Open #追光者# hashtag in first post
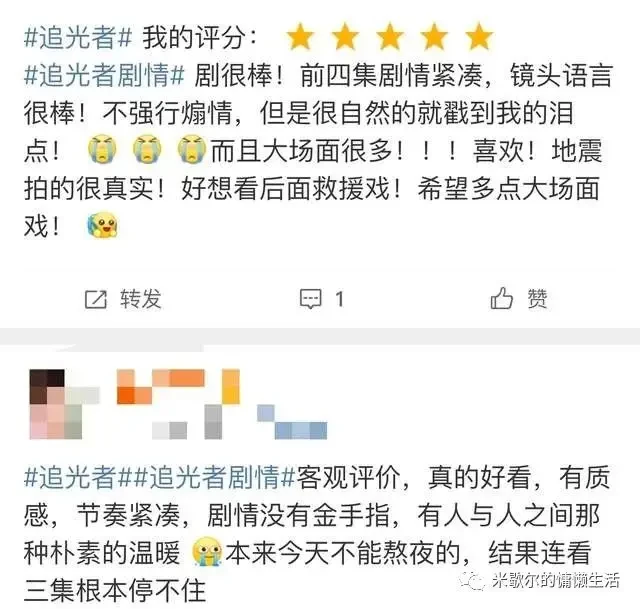The width and height of the screenshot is (640, 609). 78,38
